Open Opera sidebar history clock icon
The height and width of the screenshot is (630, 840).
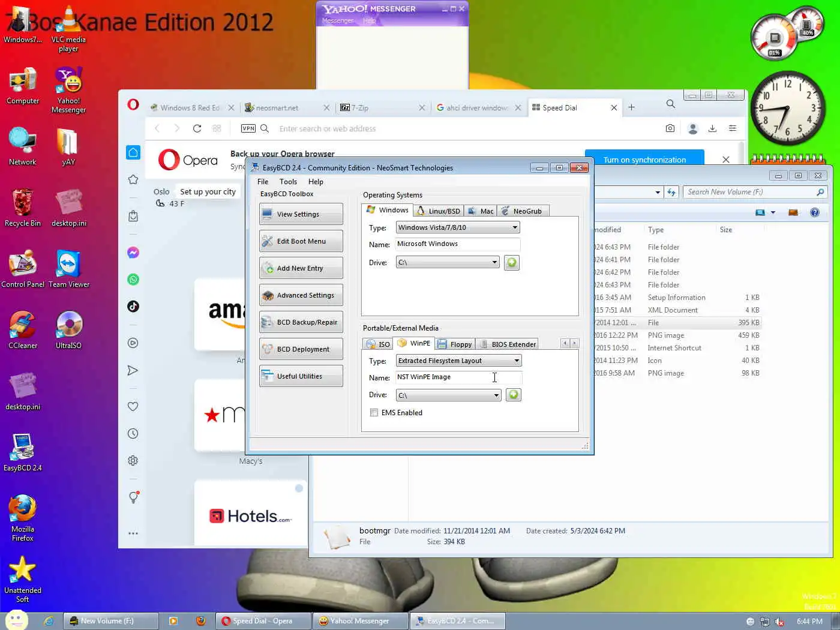[x=133, y=434]
